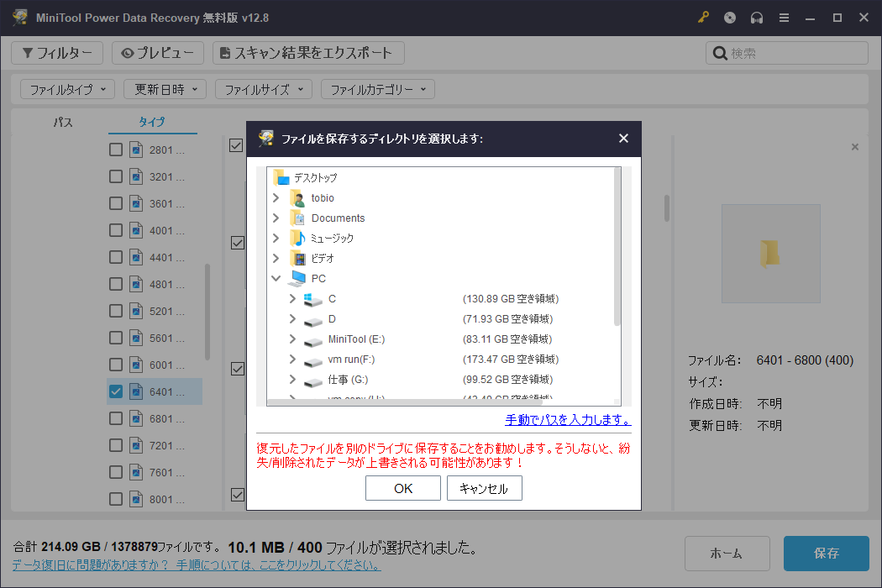Collapse the PC node in the directory tree
882x588 pixels.
tap(276, 278)
